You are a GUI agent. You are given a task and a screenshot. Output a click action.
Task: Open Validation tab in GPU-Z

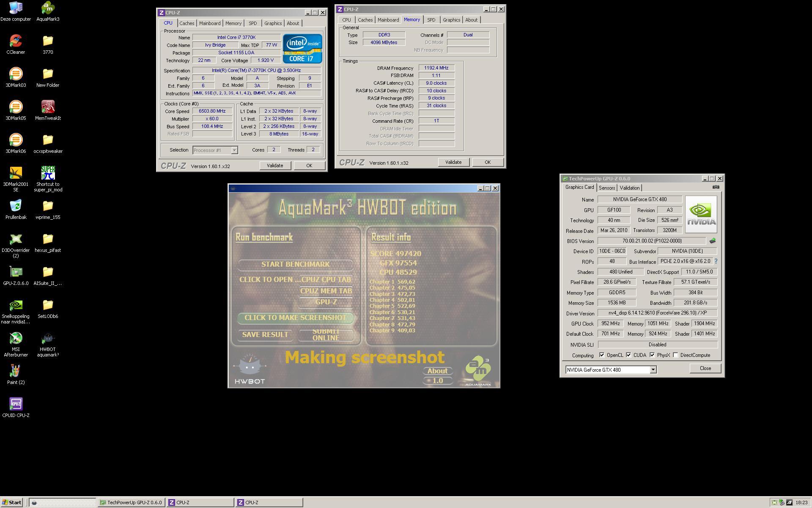point(629,188)
